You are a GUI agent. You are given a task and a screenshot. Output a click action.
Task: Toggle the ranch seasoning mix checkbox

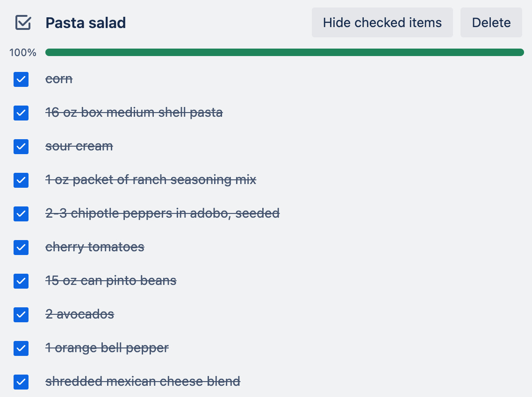21,180
